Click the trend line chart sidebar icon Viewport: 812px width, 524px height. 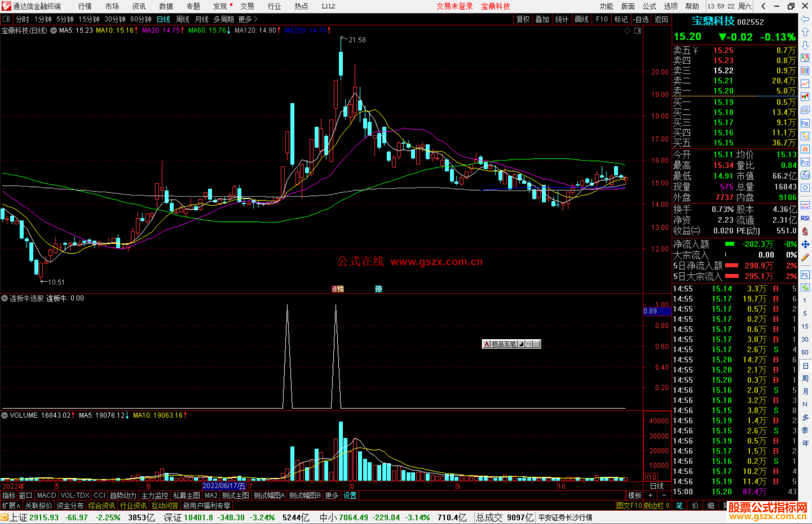tap(805, 84)
